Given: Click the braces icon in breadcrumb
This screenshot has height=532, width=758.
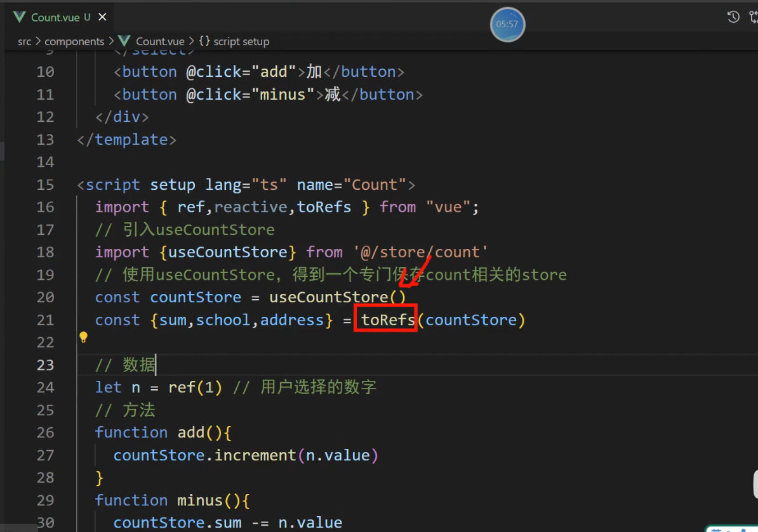Looking at the screenshot, I should click(204, 41).
